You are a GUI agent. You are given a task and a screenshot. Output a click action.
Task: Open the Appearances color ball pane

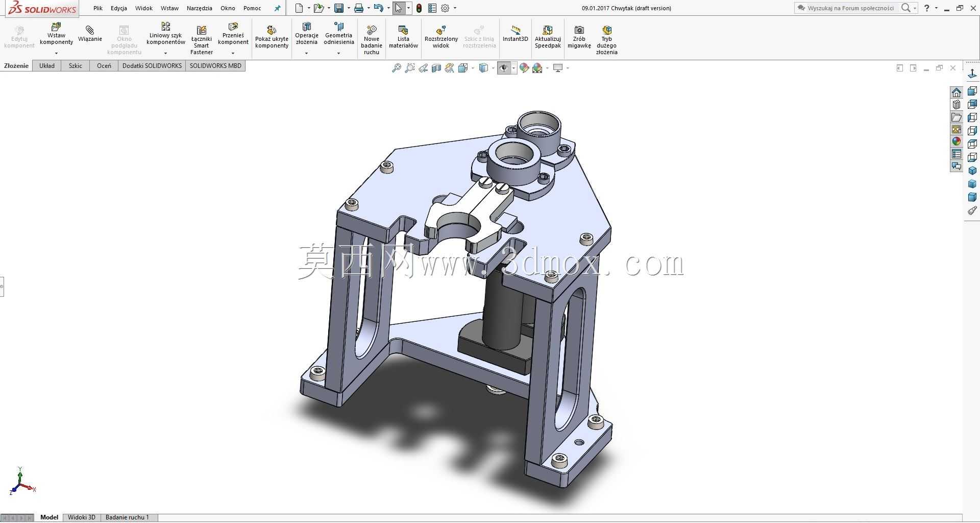[957, 141]
